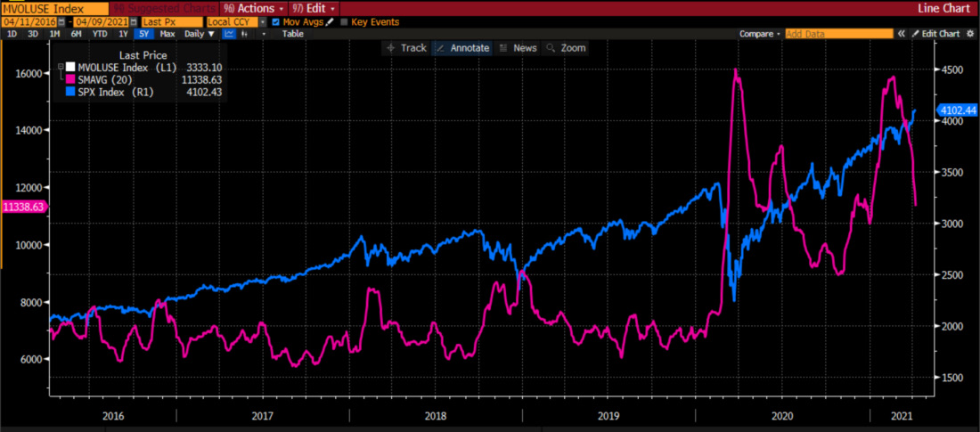Open the Actions menu
980x432 pixels.
(254, 8)
